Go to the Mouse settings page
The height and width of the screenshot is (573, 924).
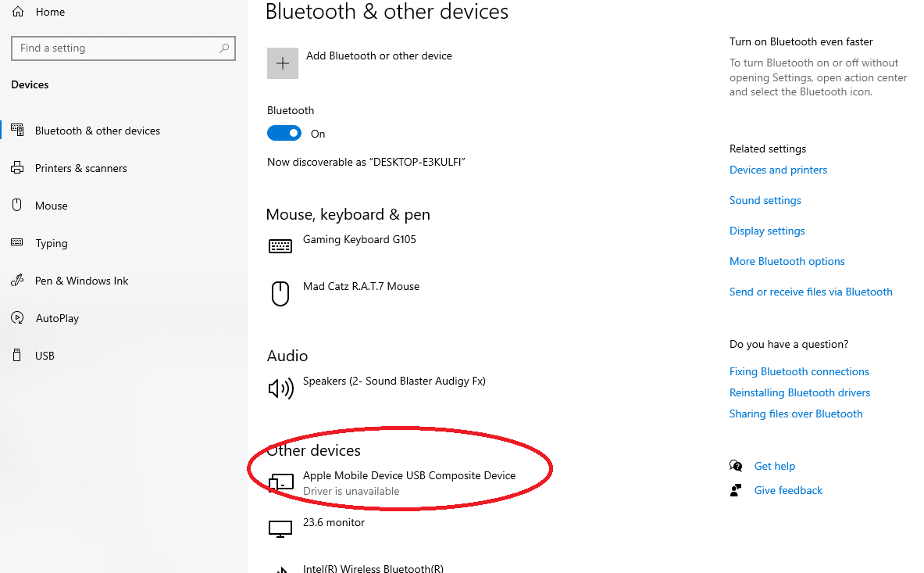tap(51, 206)
